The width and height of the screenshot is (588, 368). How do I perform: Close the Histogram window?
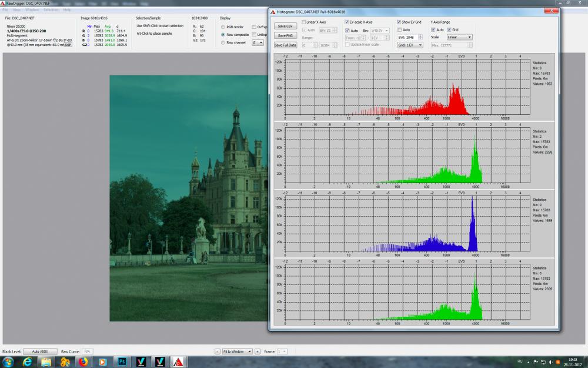552,11
